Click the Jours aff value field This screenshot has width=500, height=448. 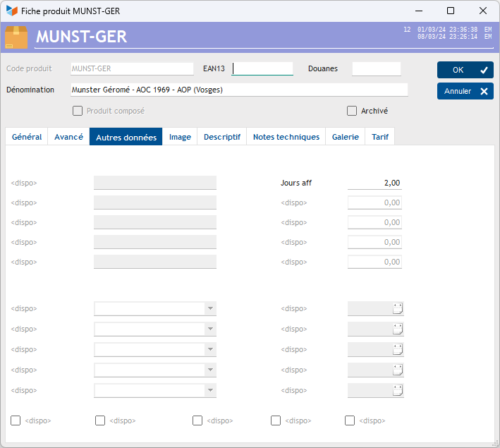coord(374,183)
